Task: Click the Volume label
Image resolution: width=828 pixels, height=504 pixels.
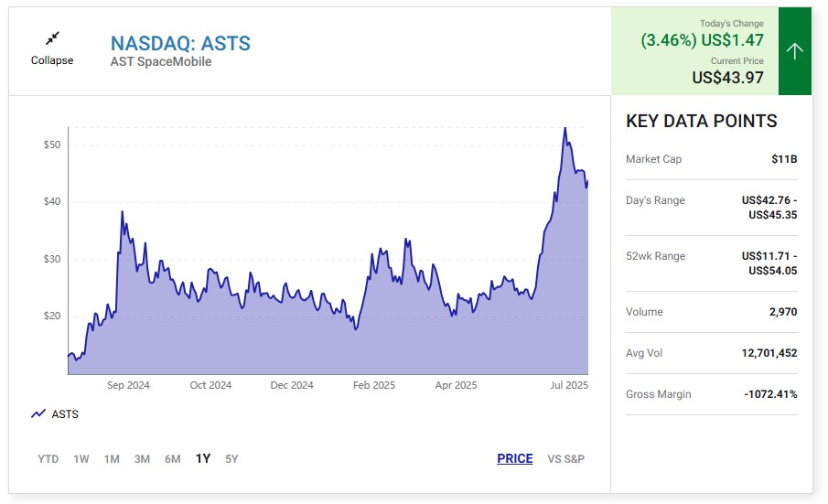Action: pyautogui.click(x=644, y=312)
